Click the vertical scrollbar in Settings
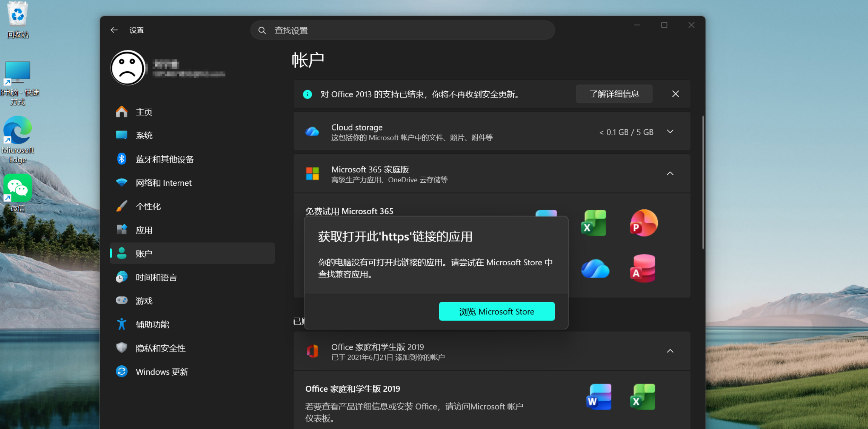The width and height of the screenshot is (868, 429). (x=703, y=182)
